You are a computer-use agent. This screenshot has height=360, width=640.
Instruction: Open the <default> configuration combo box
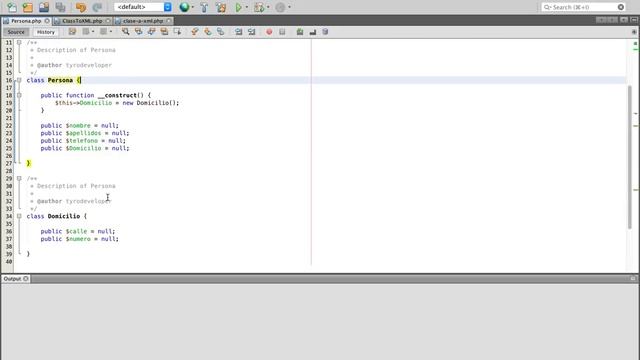(143, 7)
